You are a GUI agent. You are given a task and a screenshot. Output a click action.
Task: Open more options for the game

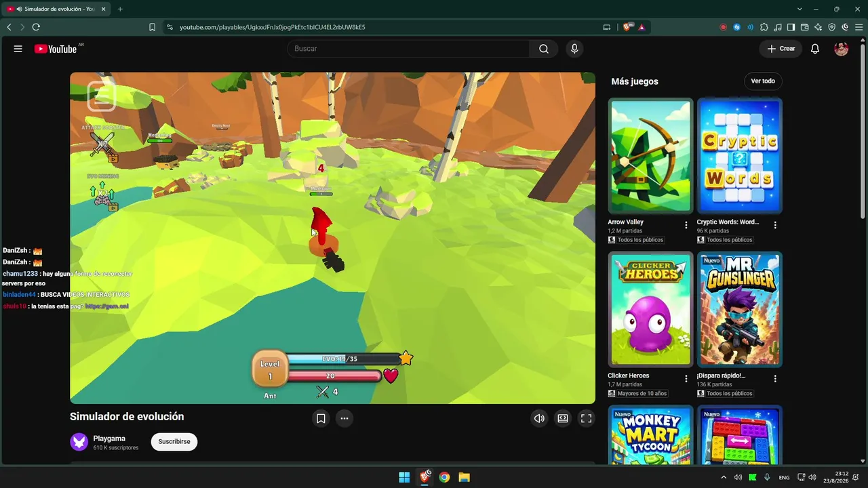coord(344,418)
